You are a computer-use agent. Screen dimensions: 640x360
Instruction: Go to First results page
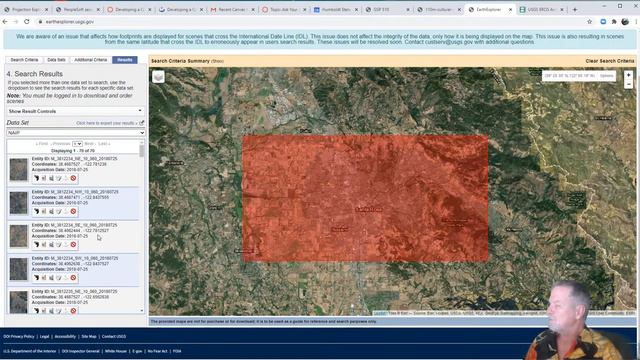(x=42, y=144)
